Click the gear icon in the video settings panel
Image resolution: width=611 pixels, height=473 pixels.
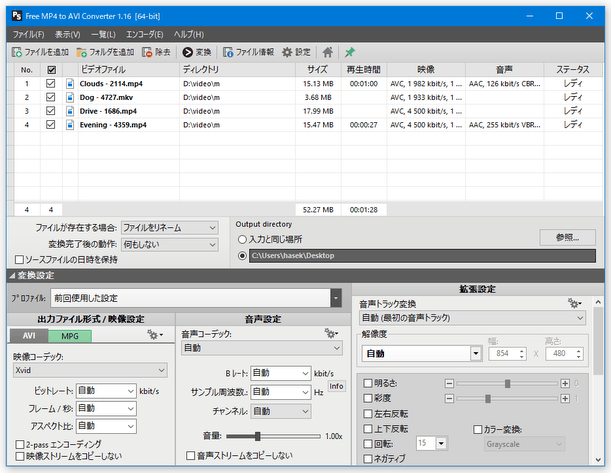coord(155,334)
